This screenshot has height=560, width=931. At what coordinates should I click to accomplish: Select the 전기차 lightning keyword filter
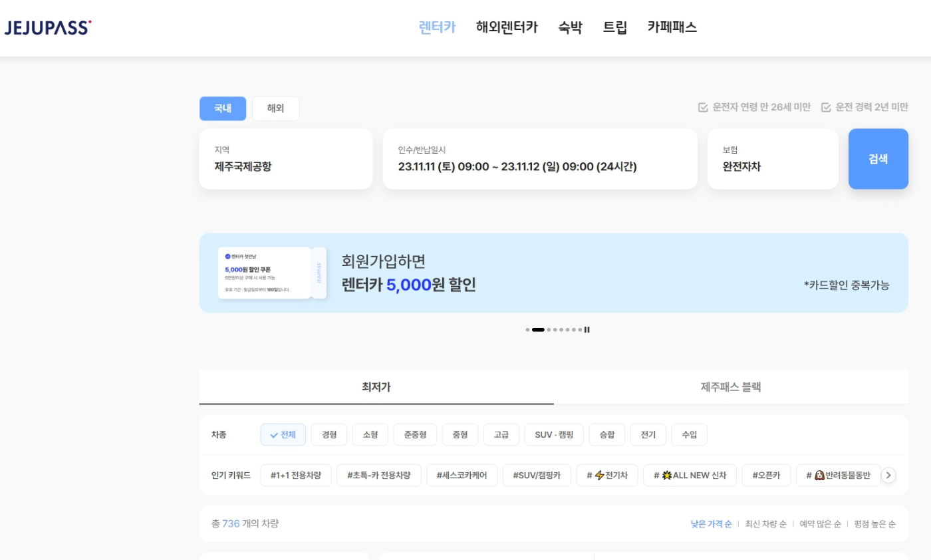point(606,475)
